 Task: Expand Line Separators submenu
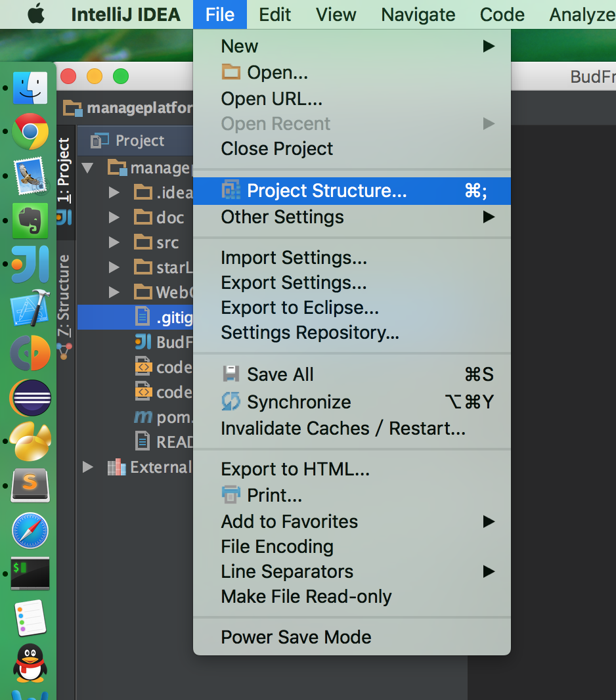point(352,571)
